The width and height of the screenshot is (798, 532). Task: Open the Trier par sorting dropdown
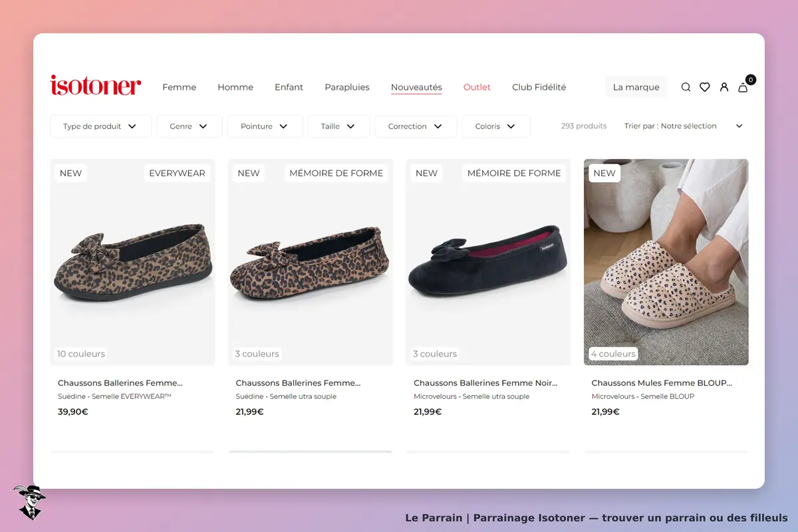click(684, 126)
